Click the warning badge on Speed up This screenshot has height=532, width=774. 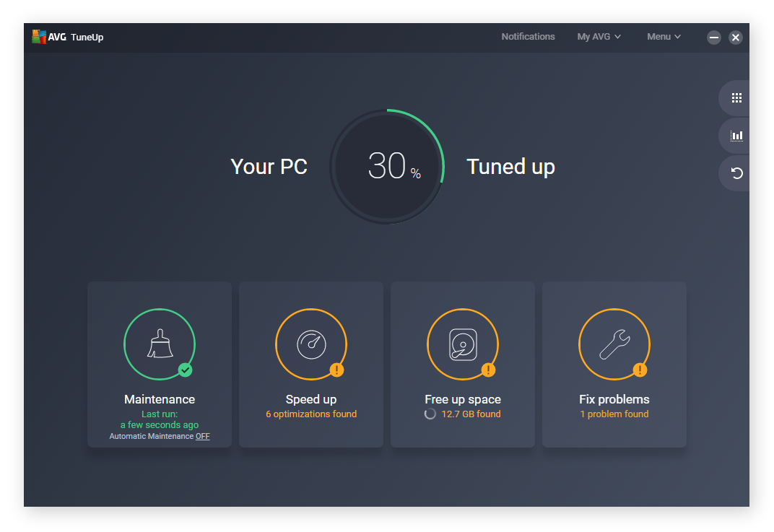(337, 370)
